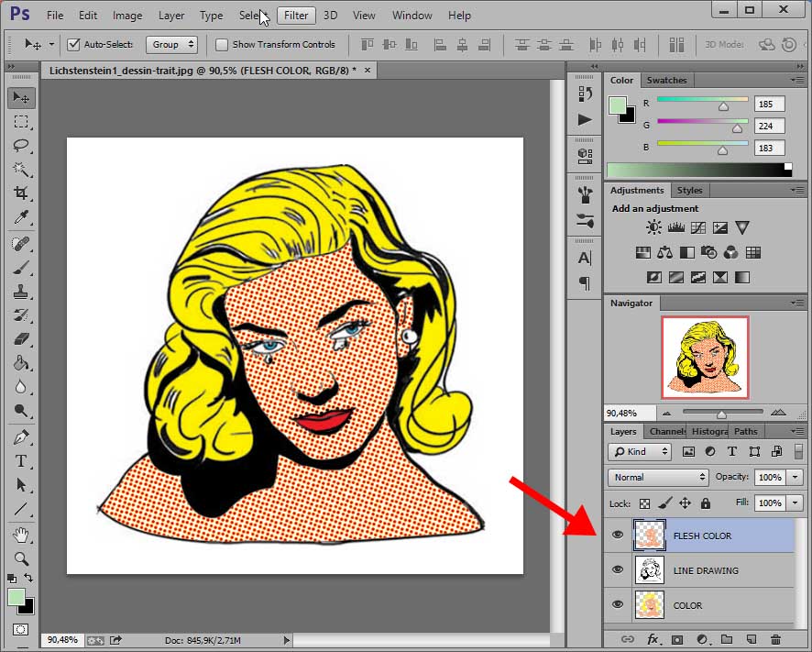Open the Window menu
Viewport: 812px width, 652px height.
[412, 16]
